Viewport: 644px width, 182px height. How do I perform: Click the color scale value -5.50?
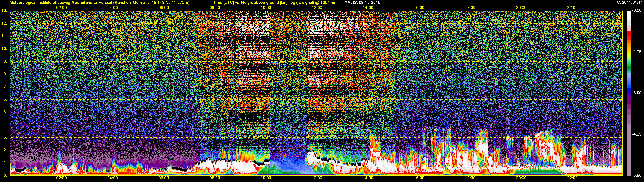coord(637,175)
